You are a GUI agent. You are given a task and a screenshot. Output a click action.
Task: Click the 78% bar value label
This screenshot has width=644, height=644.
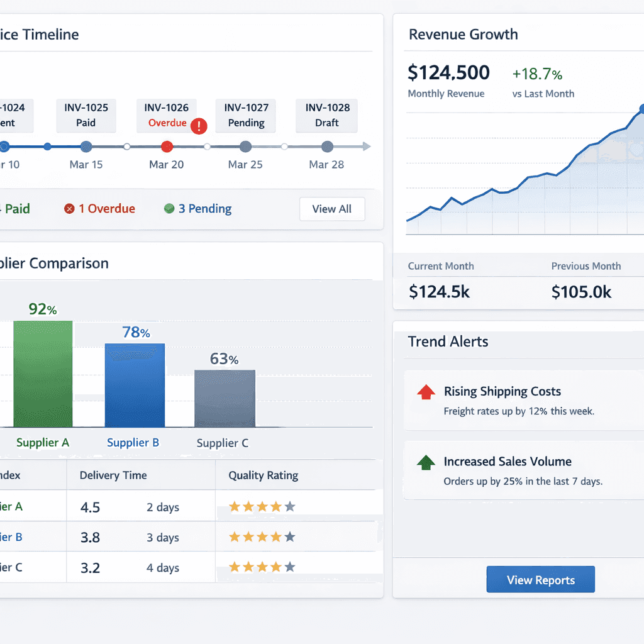[x=136, y=332]
